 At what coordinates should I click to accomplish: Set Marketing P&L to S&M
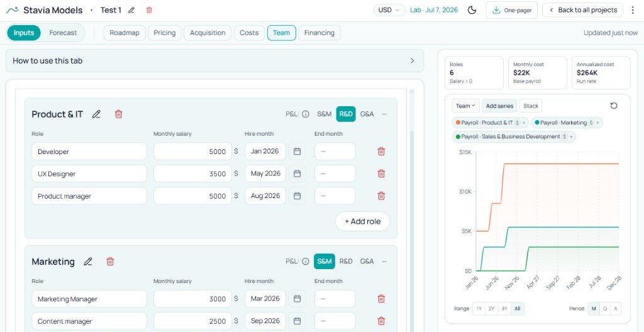point(324,262)
